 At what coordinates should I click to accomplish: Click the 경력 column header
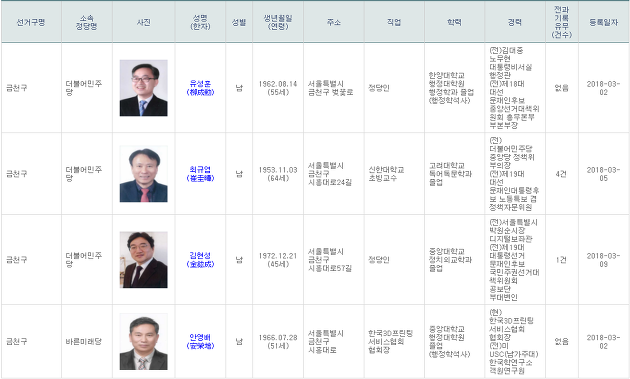[x=515, y=22]
